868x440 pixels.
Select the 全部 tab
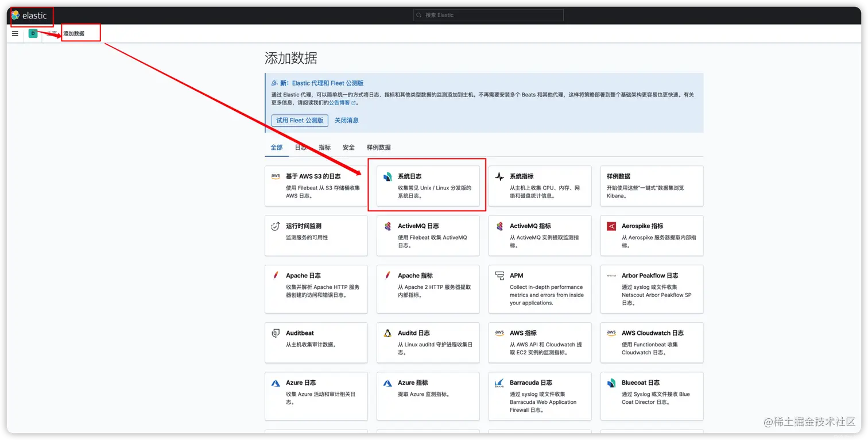[x=277, y=148]
